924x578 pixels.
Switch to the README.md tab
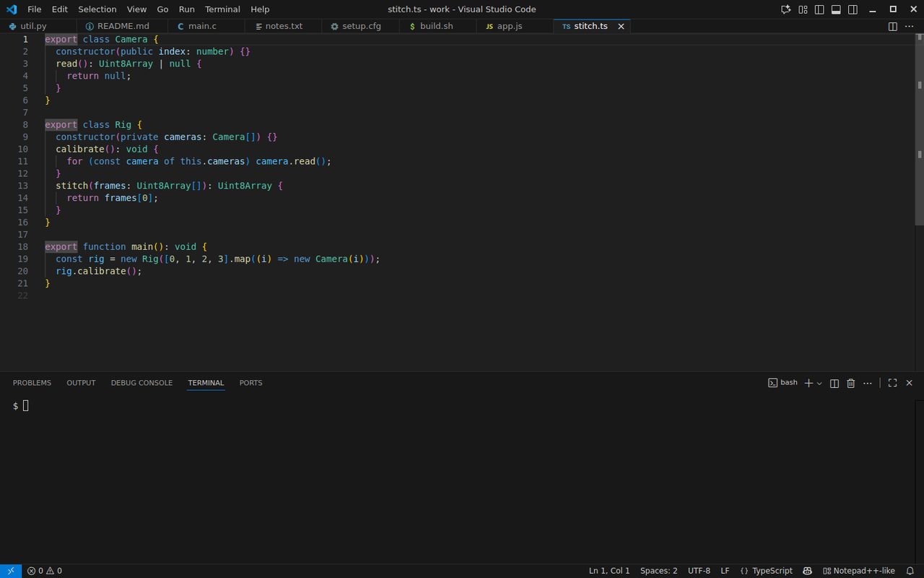(x=123, y=26)
